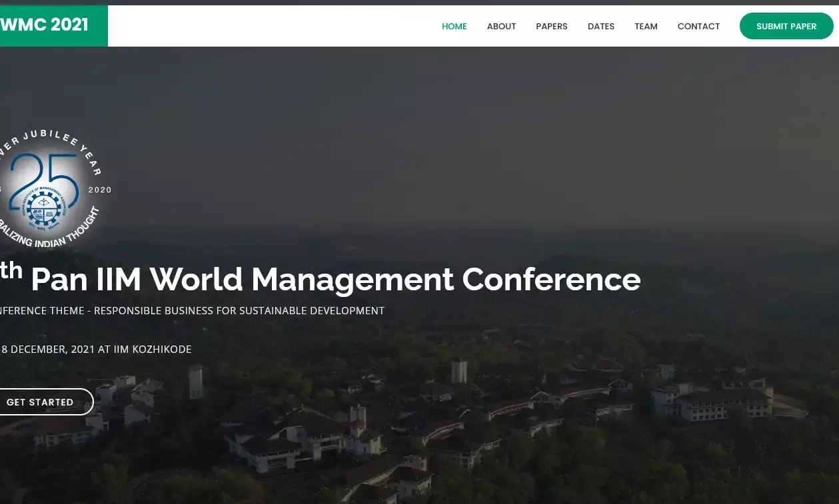
Task: Click the conference theme subtitle text
Action: pos(193,310)
